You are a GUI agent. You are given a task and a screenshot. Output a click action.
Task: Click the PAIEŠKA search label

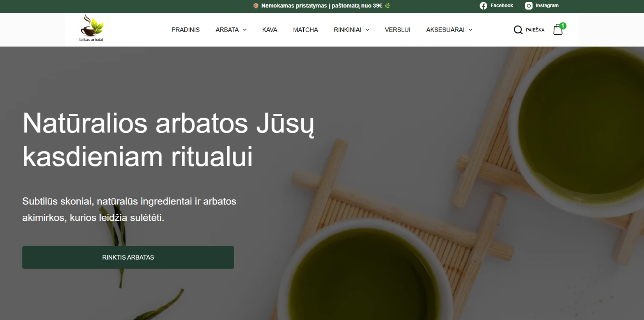tap(535, 30)
